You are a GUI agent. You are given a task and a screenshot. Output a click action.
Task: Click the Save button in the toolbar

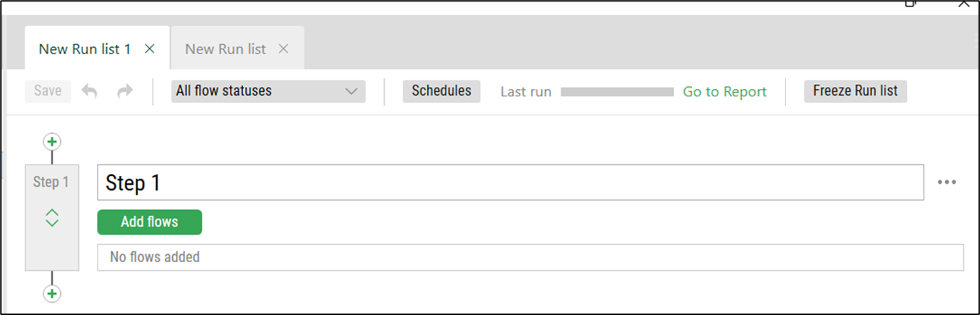pyautogui.click(x=48, y=91)
